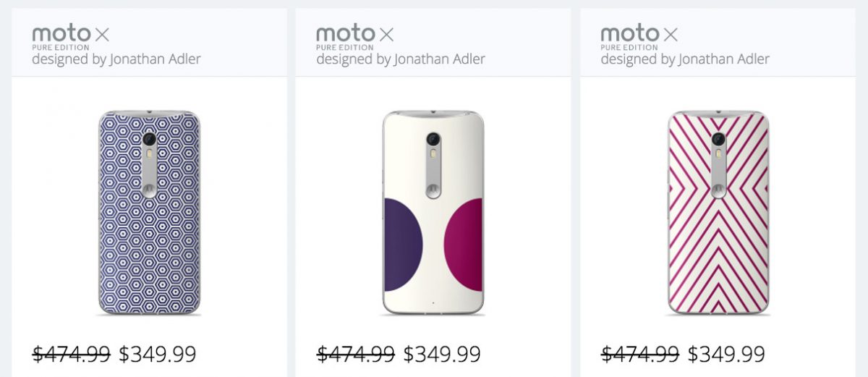Click the camera lens on the hexagon-pattern phone
The image size is (868, 377).
(x=149, y=139)
